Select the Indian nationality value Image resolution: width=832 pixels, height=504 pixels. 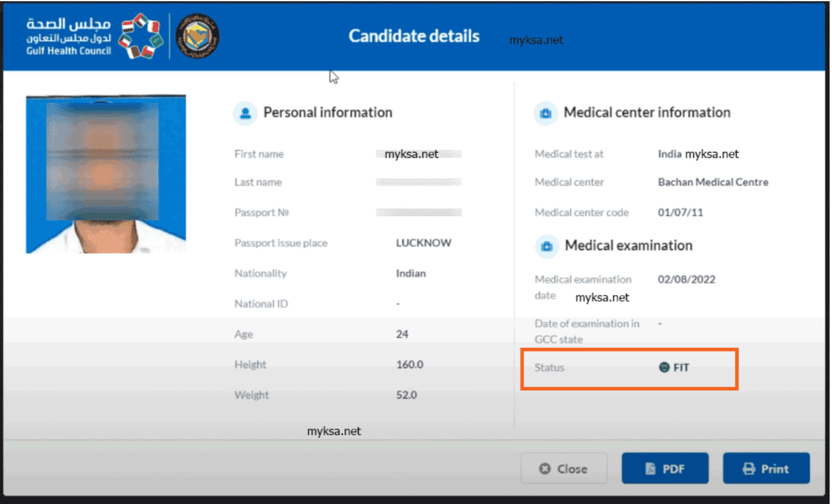click(x=411, y=273)
